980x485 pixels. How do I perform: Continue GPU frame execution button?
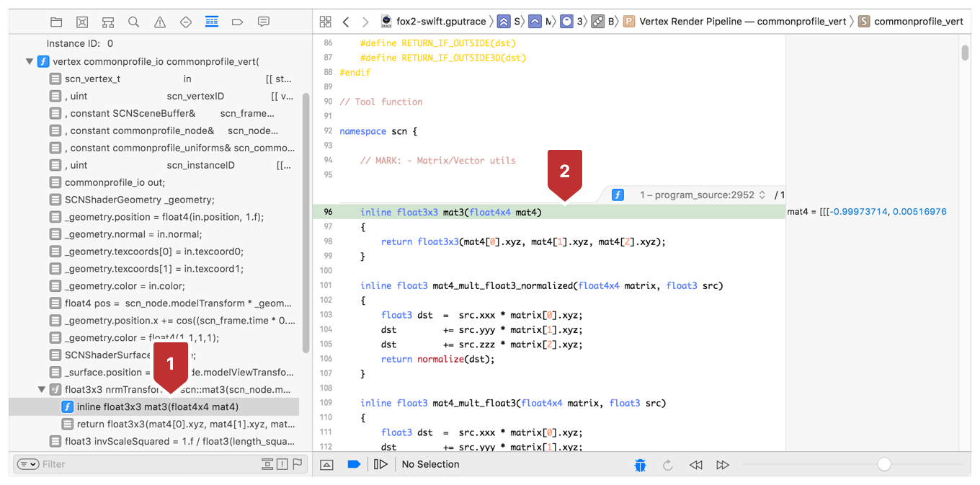pos(380,465)
